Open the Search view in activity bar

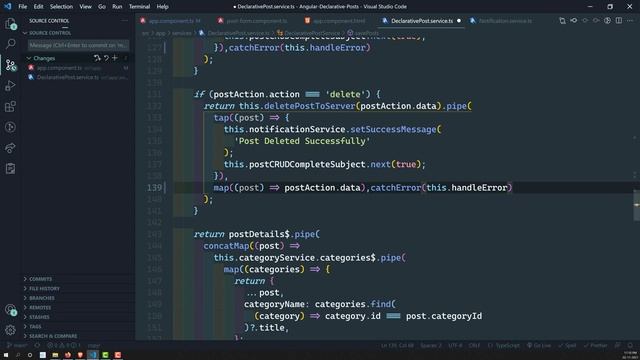pyautogui.click(x=11, y=44)
